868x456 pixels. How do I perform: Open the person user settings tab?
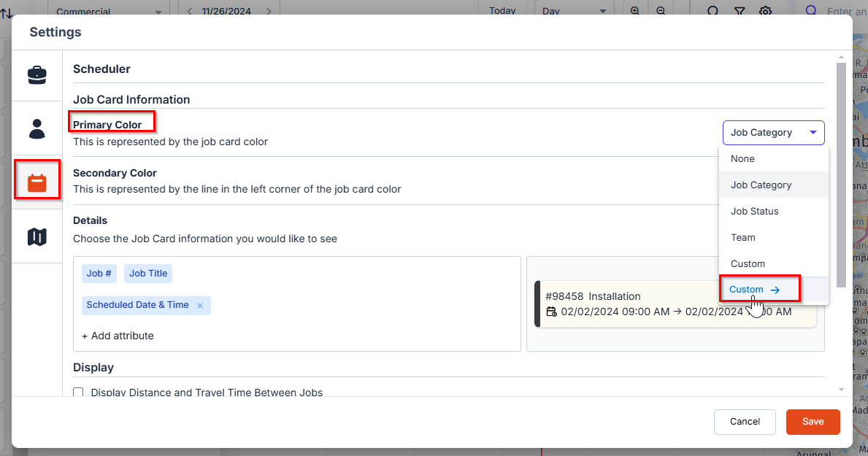pos(37,128)
